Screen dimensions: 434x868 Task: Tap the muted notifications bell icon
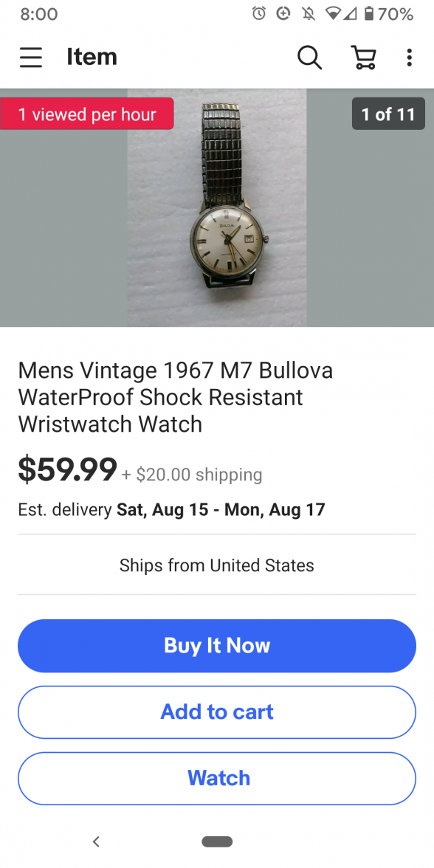[x=309, y=14]
